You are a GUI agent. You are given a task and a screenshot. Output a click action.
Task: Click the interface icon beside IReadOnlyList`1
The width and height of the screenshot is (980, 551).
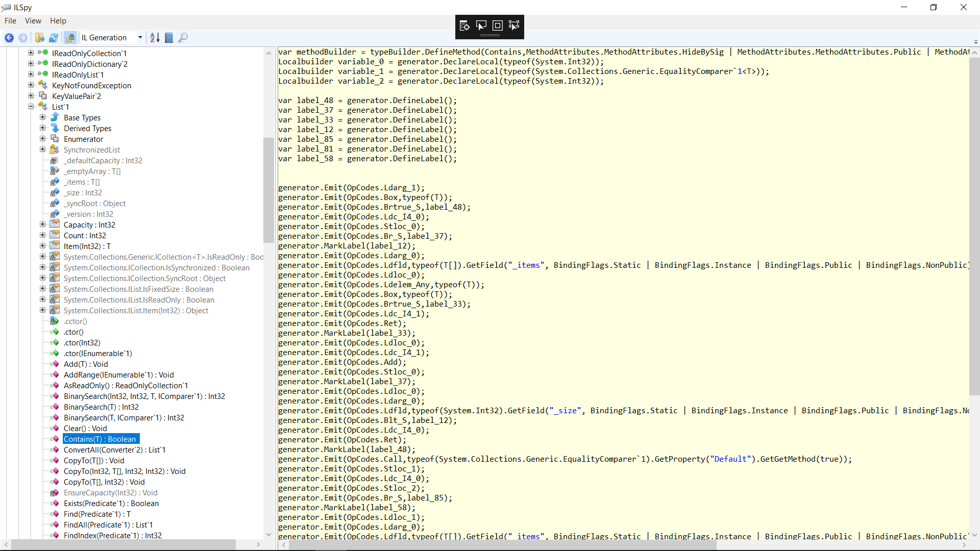coord(43,74)
